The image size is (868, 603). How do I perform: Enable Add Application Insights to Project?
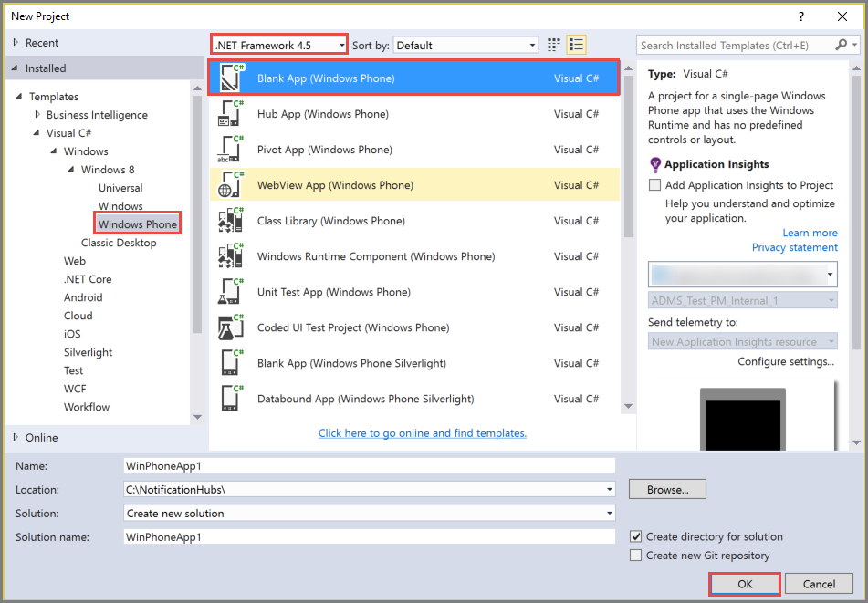(654, 184)
